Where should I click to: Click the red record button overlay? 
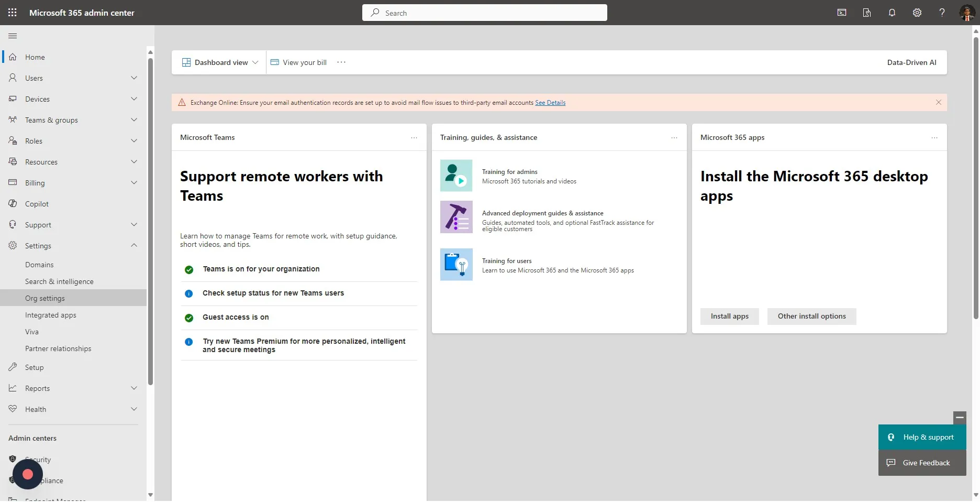click(28, 474)
